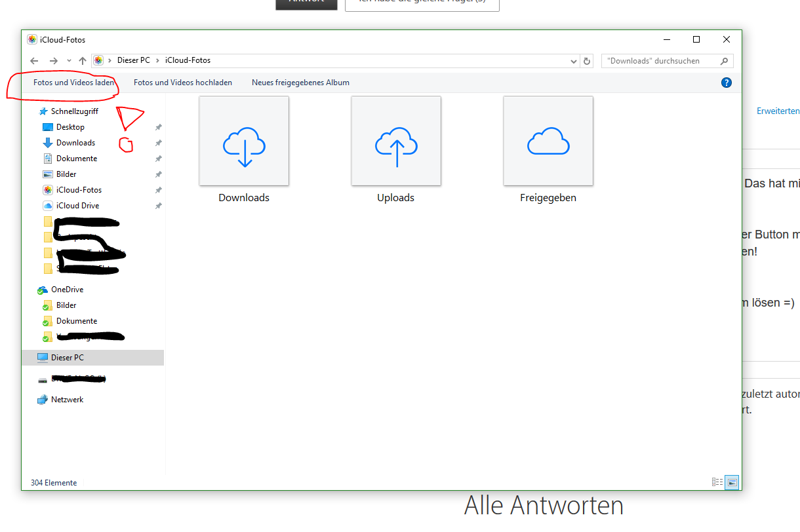Image resolution: width=800 pixels, height=532 pixels.
Task: Click the iCloud-Fotos title bar app icon
Action: [x=31, y=39]
